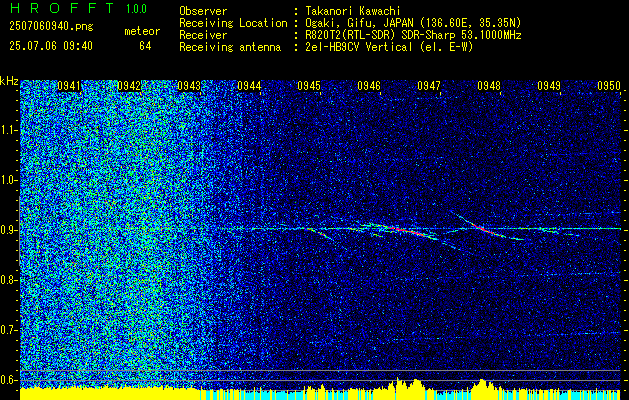
Task: Click the red meteor echo streak near 0948
Action: tap(485, 229)
